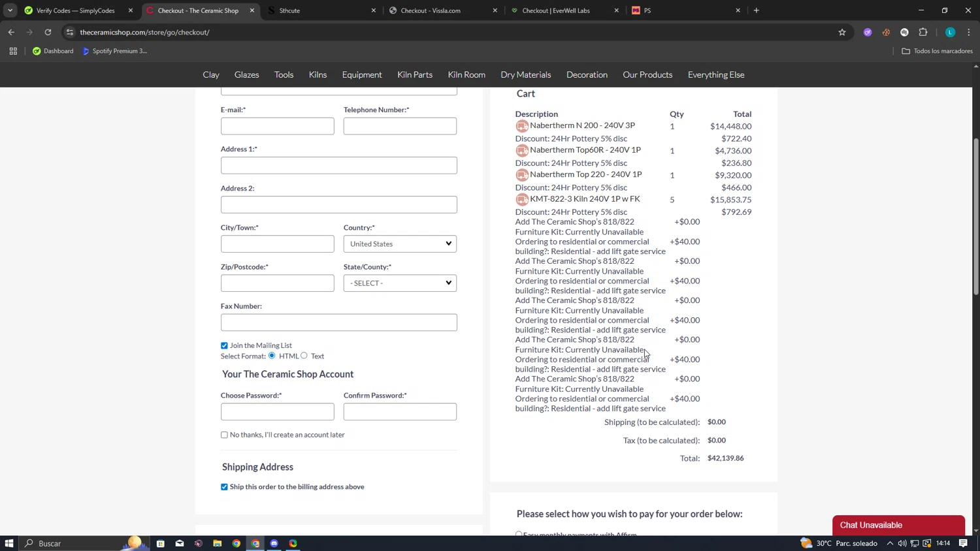
Task: Open File Explorer from the taskbar
Action: click(x=218, y=543)
